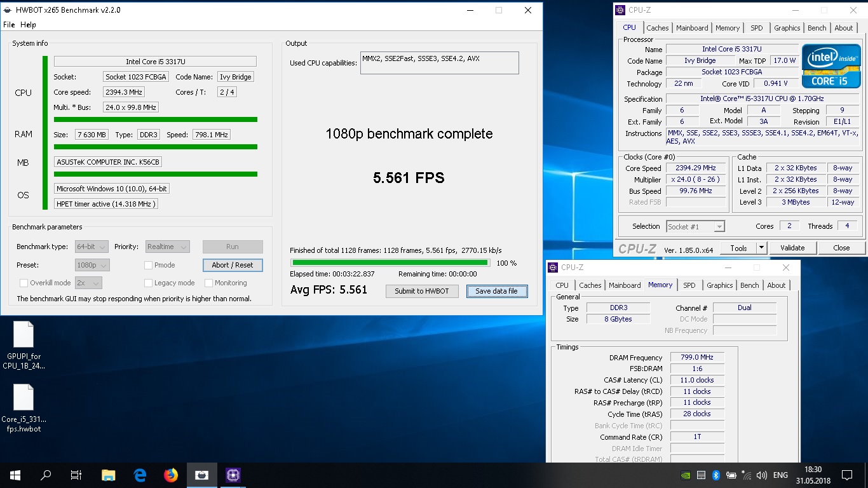Click the Run benchmark button
Viewport: 868px width, 488px height.
coord(233,247)
